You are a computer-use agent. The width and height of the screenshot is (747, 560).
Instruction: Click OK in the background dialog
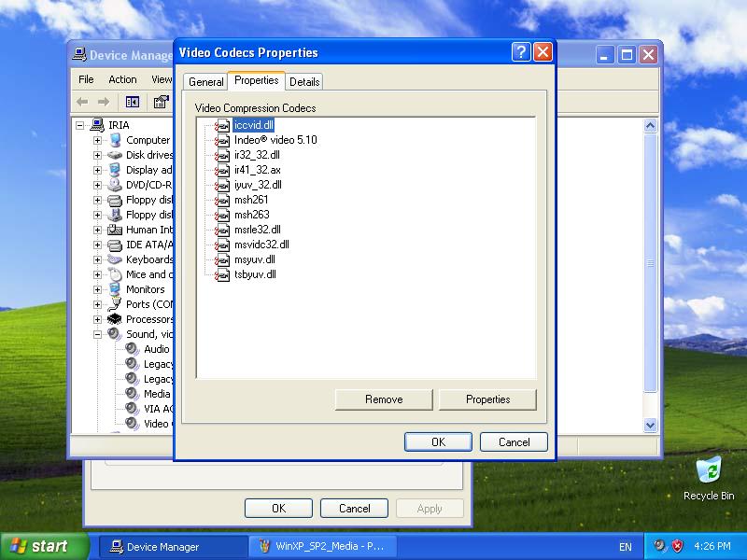click(278, 509)
